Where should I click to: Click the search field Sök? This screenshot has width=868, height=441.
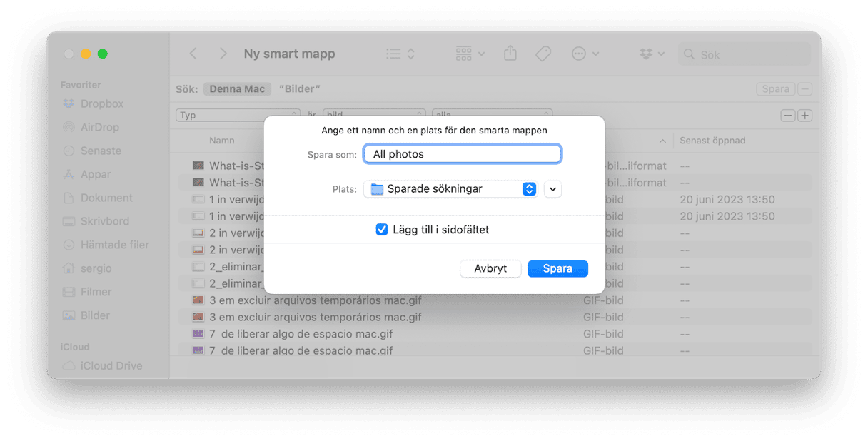[745, 54]
